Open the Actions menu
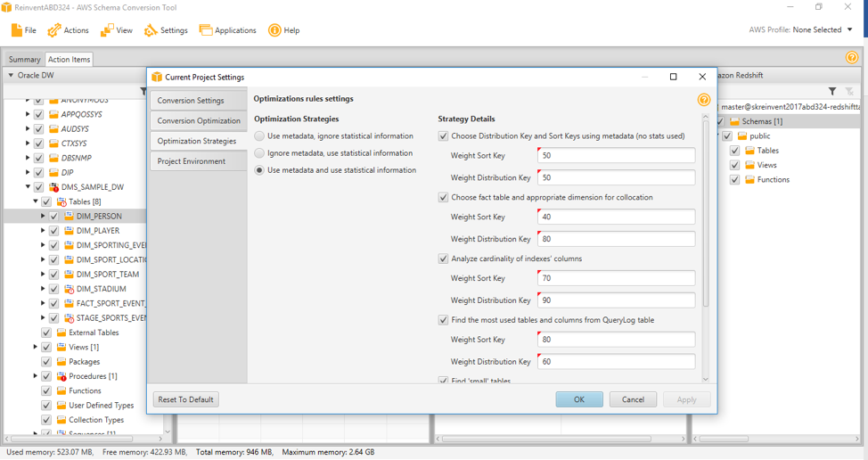Screen dimensions: 868x460 (68, 30)
